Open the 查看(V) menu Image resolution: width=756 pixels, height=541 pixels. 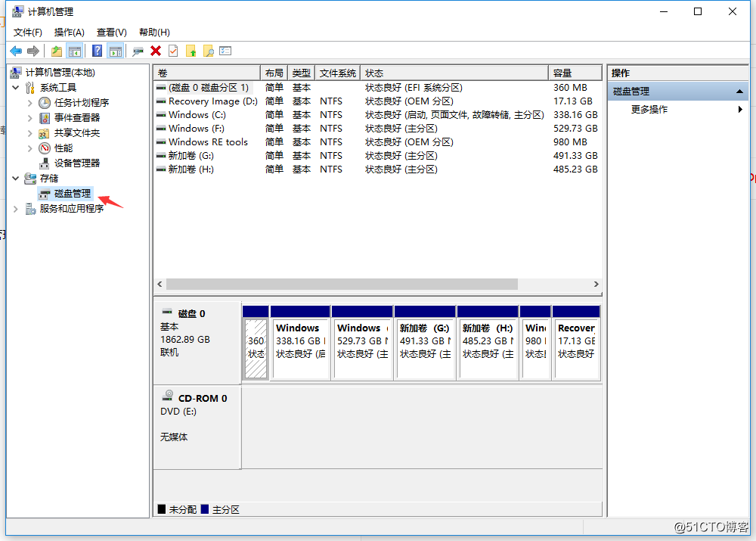coord(111,33)
